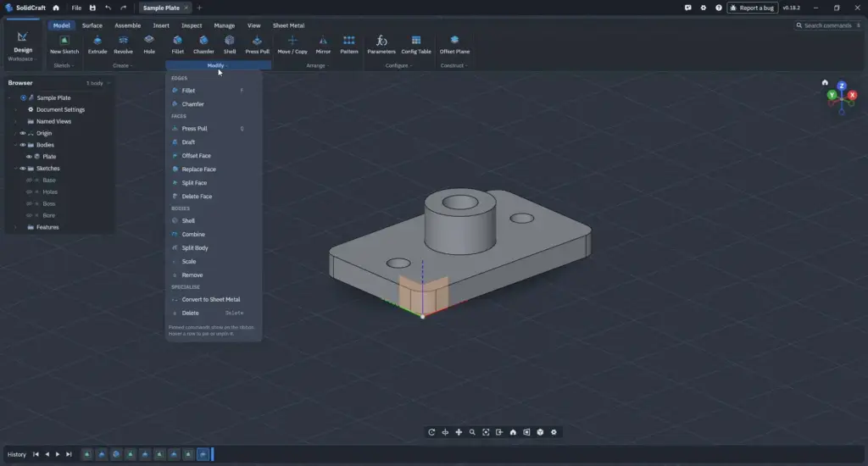Open the help question mark icon

[719, 8]
